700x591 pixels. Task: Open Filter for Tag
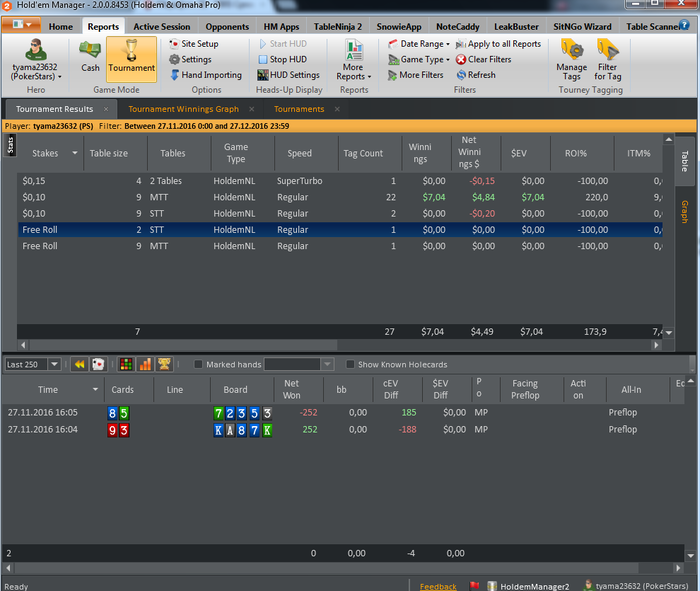pyautogui.click(x=608, y=60)
